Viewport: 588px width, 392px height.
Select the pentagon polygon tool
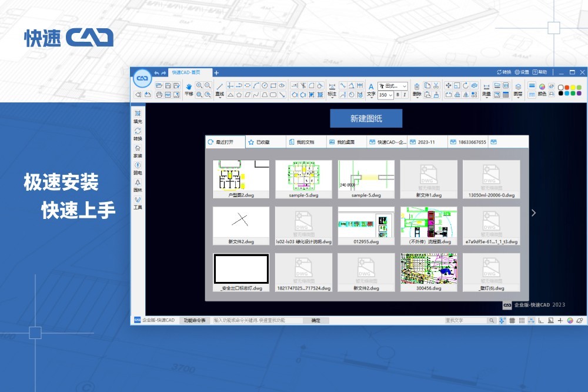239,95
